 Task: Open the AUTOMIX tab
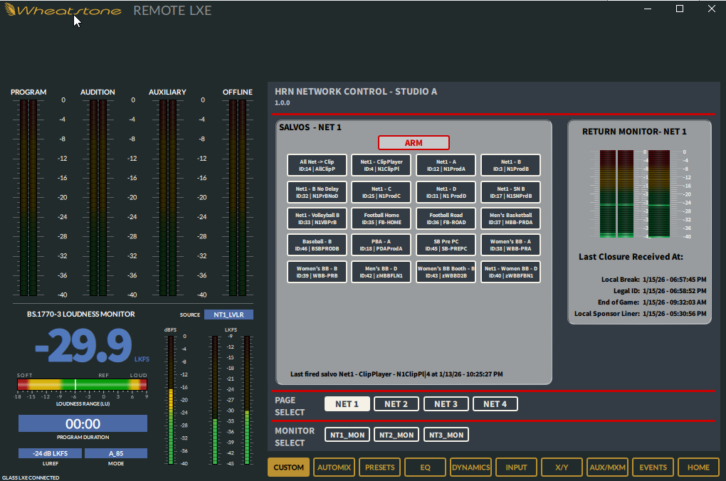[334, 467]
